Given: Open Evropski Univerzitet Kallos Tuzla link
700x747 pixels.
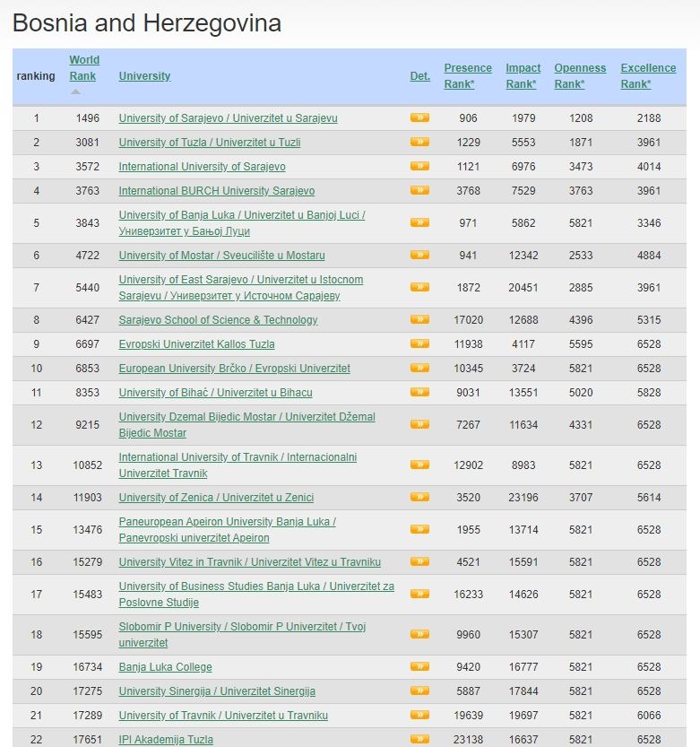Looking at the screenshot, I should [196, 344].
